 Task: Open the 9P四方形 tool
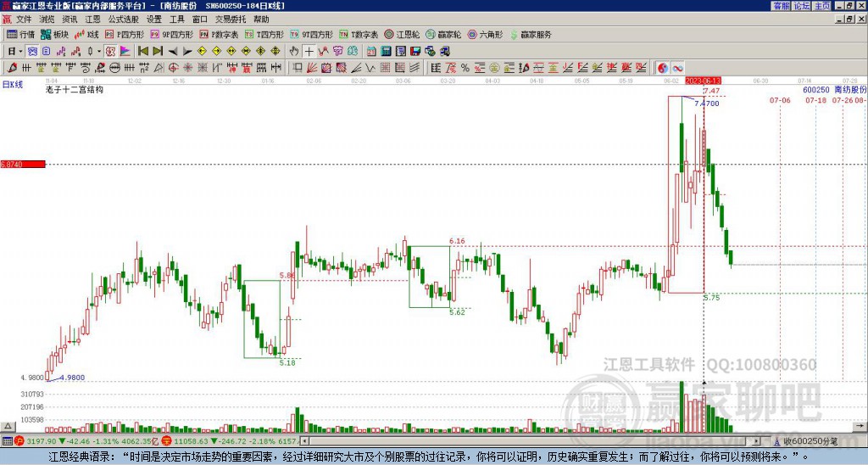(x=171, y=34)
